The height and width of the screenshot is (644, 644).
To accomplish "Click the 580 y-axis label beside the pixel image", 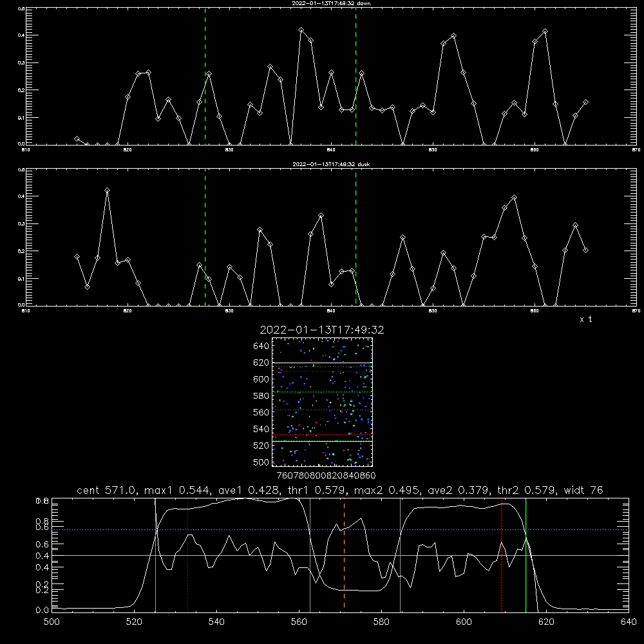I will 261,396.
